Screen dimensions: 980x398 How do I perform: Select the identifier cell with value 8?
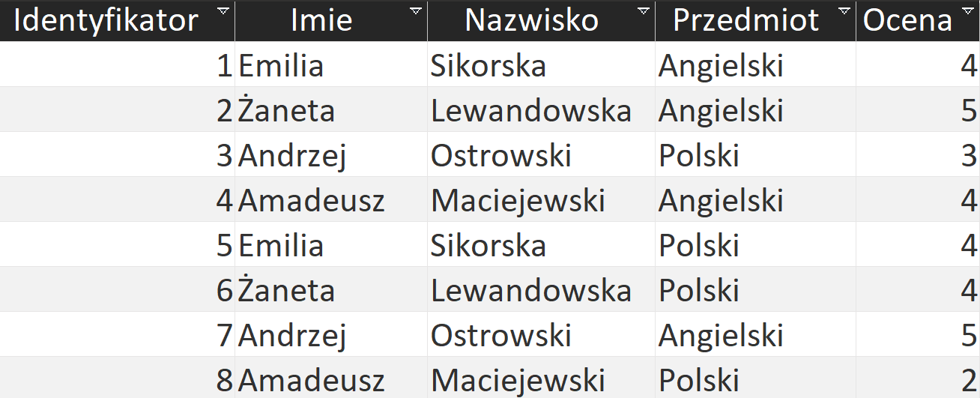(x=118, y=379)
